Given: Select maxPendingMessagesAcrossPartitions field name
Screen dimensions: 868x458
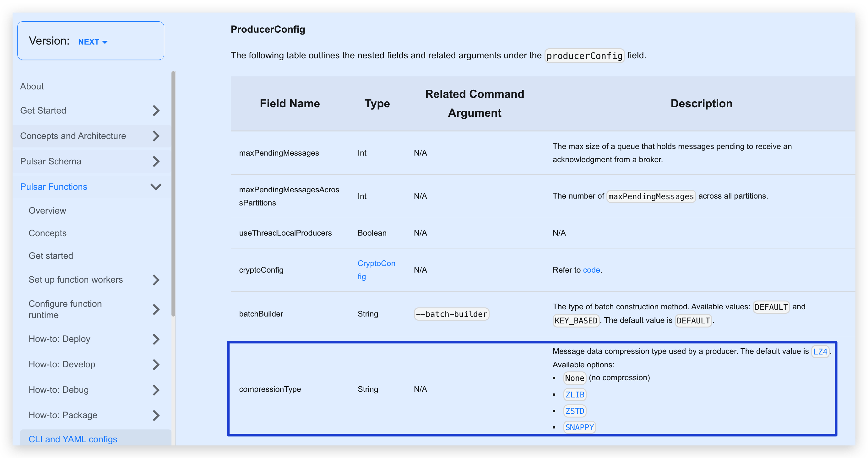Looking at the screenshot, I should click(289, 196).
